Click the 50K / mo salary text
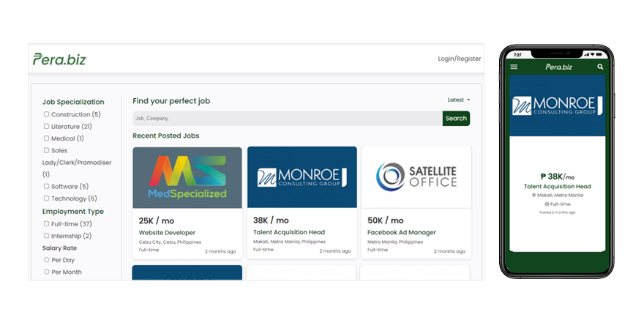The height and width of the screenshot is (323, 644). [x=385, y=220]
